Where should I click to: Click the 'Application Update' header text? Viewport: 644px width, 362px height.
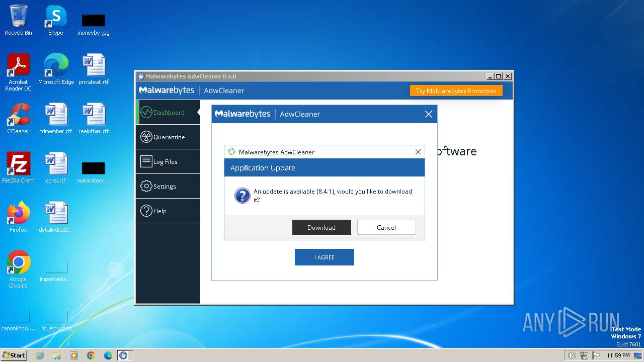click(x=263, y=168)
